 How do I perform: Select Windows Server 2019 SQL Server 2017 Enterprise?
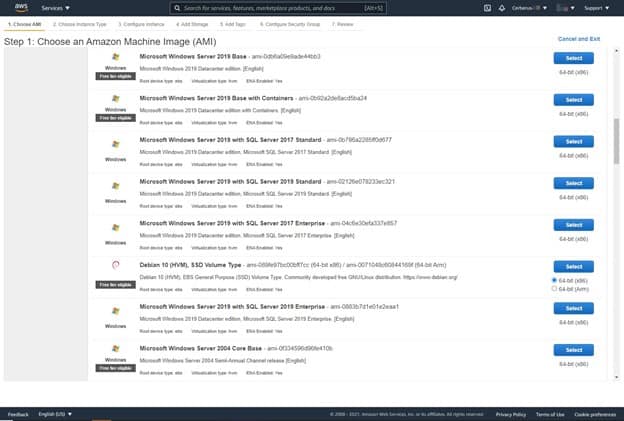(573, 225)
